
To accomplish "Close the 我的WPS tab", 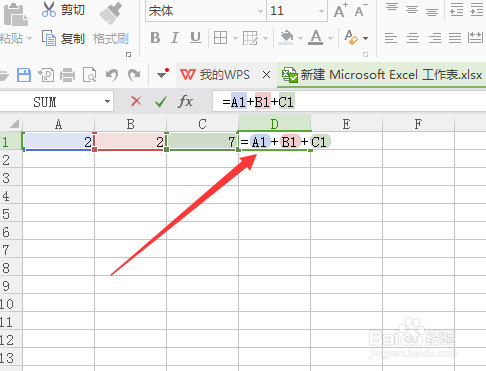I will pyautogui.click(x=266, y=75).
